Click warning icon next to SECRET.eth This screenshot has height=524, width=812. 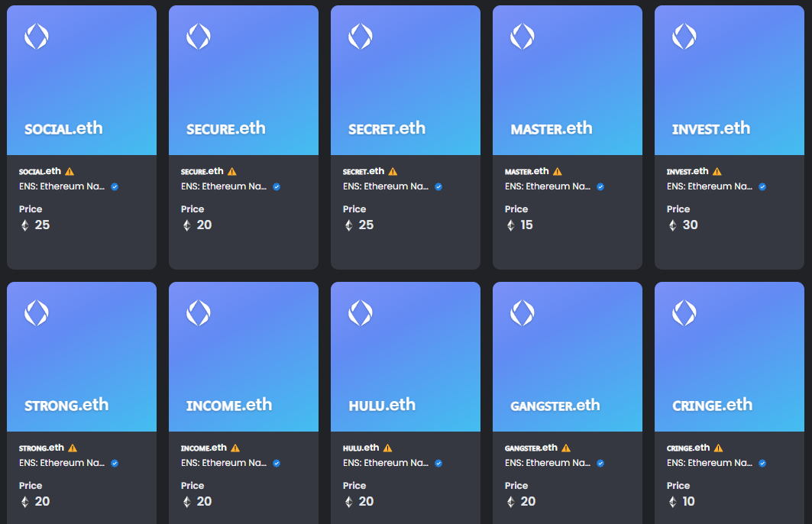tap(393, 171)
